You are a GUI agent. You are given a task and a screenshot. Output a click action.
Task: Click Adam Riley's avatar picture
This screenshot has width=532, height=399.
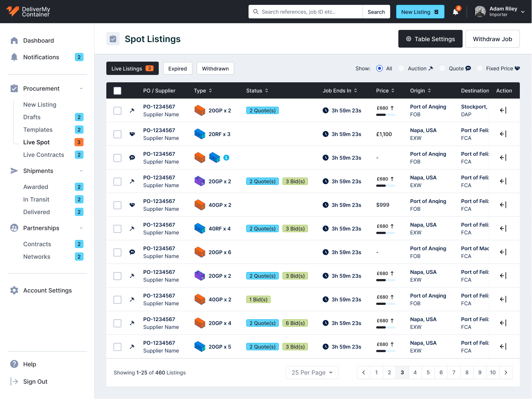pyautogui.click(x=480, y=11)
